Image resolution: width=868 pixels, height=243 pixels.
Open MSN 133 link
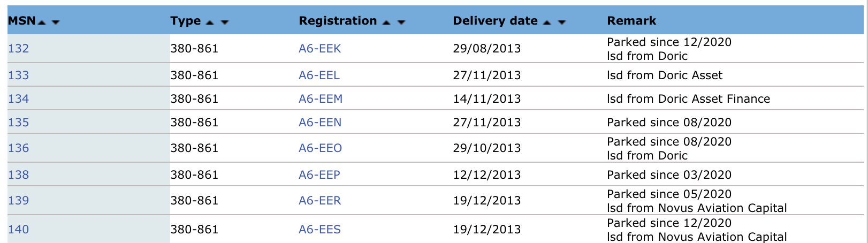coord(18,75)
